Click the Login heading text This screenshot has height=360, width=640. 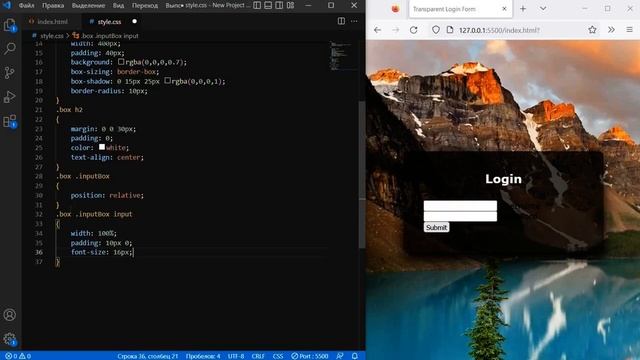(503, 179)
